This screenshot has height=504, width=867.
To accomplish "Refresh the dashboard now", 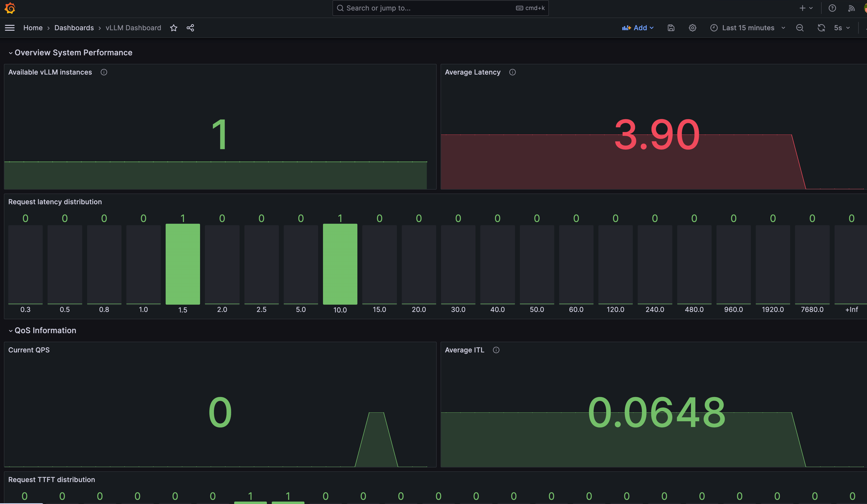I will pyautogui.click(x=821, y=28).
